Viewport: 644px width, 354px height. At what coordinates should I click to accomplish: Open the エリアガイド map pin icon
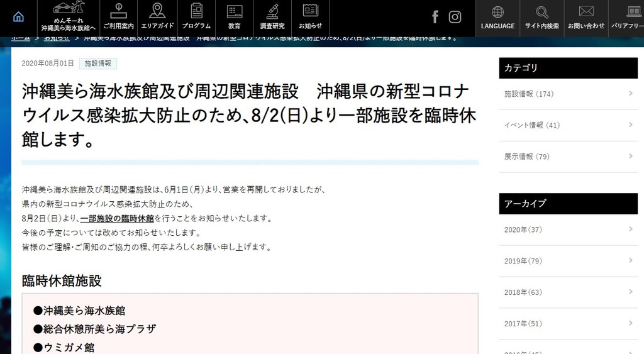click(x=157, y=17)
